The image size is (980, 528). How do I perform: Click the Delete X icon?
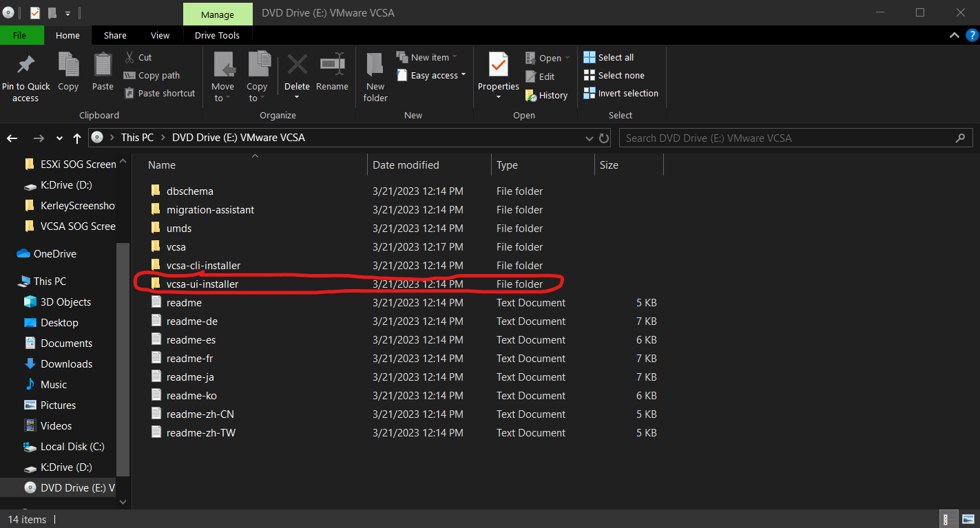pos(298,65)
